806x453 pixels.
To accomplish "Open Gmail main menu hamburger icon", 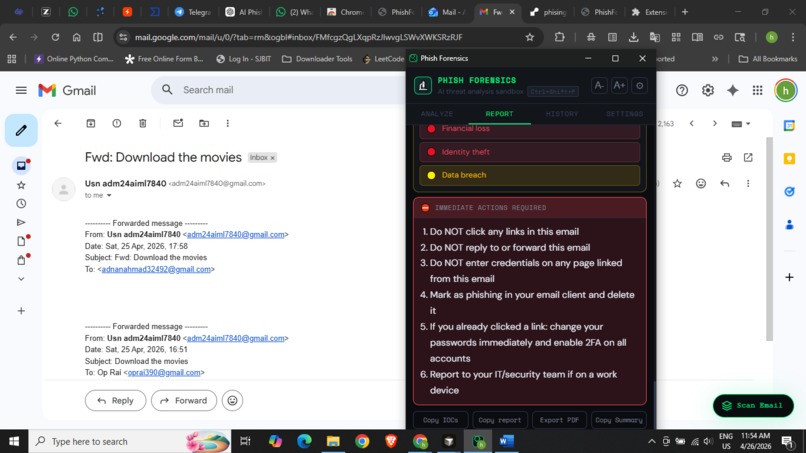I will pyautogui.click(x=21, y=90).
